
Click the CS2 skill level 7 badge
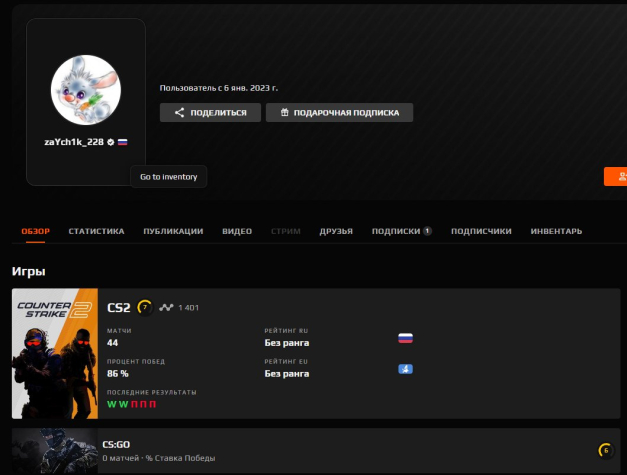coord(144,307)
